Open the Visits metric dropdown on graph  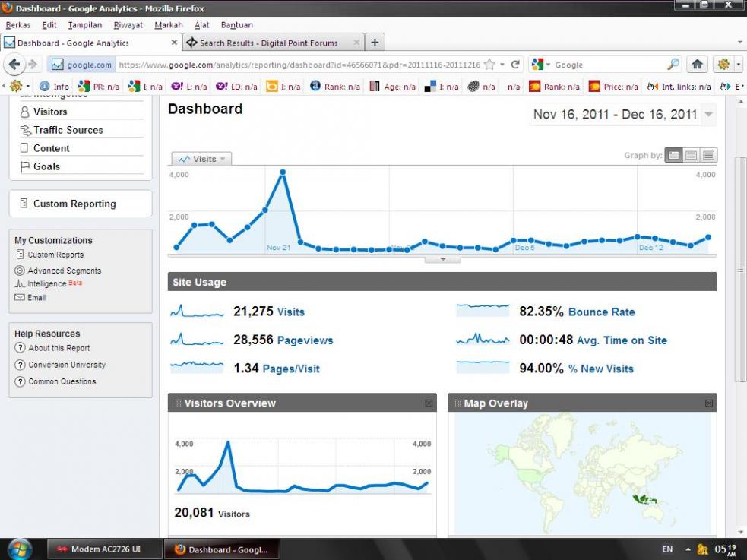201,159
